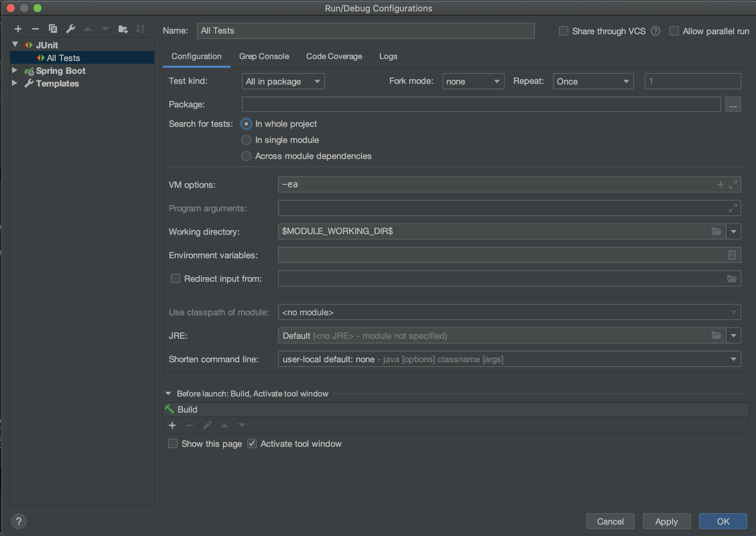Add a before-launch task under Build
This screenshot has height=536, width=756.
(172, 425)
